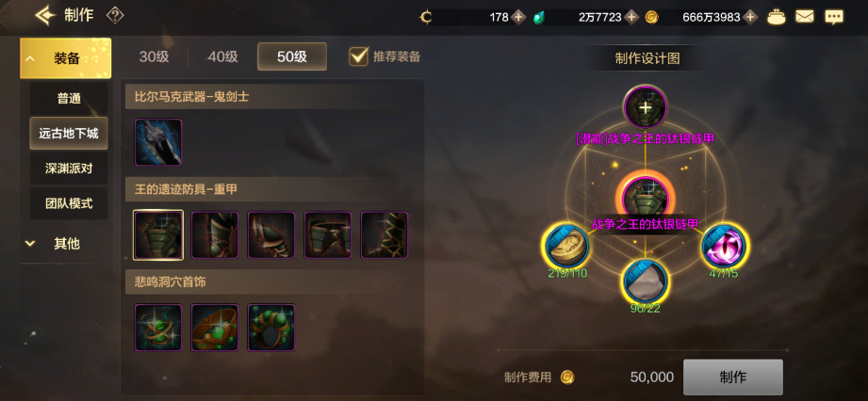Switch to the 40级 tab

pos(222,56)
